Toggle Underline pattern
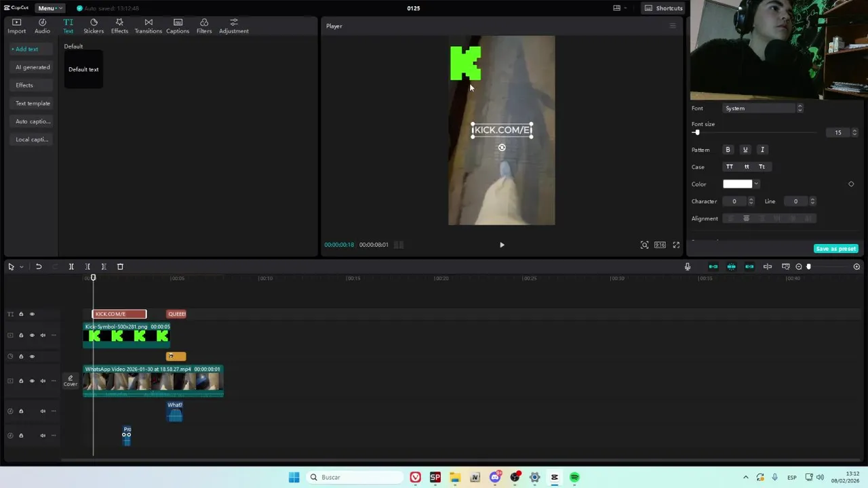This screenshot has width=868, height=488. click(745, 150)
